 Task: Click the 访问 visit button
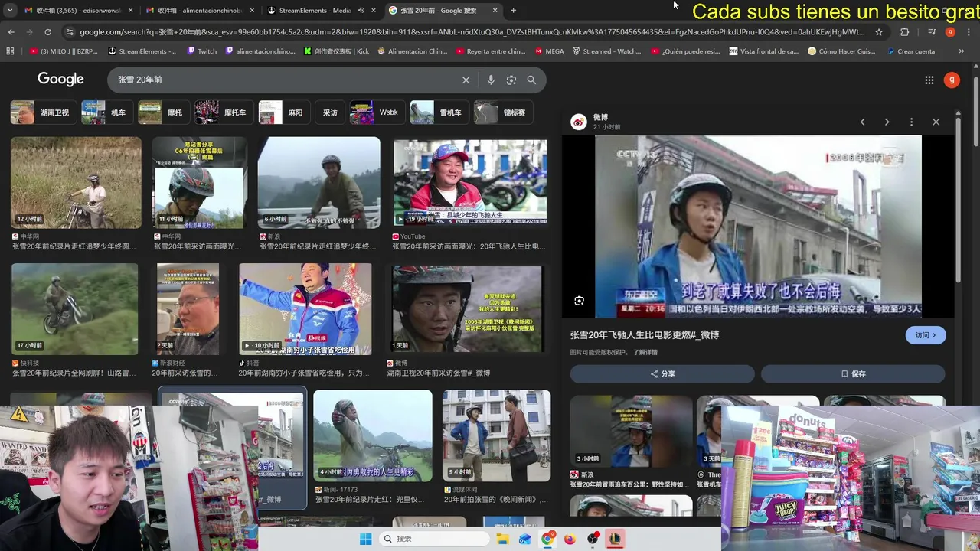(926, 335)
